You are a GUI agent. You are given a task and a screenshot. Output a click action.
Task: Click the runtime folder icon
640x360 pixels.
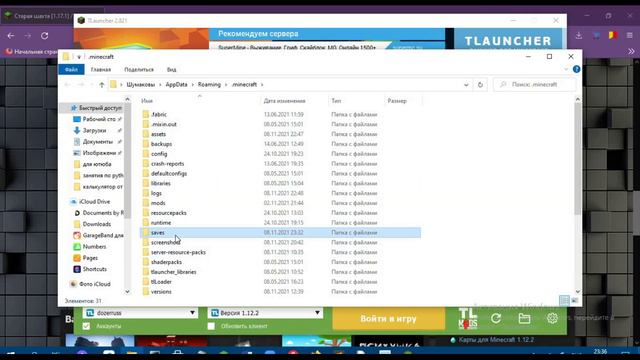146,222
